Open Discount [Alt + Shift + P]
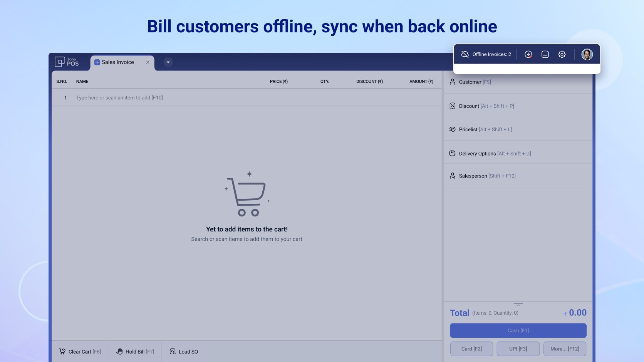The width and height of the screenshot is (644, 362). pos(518,106)
